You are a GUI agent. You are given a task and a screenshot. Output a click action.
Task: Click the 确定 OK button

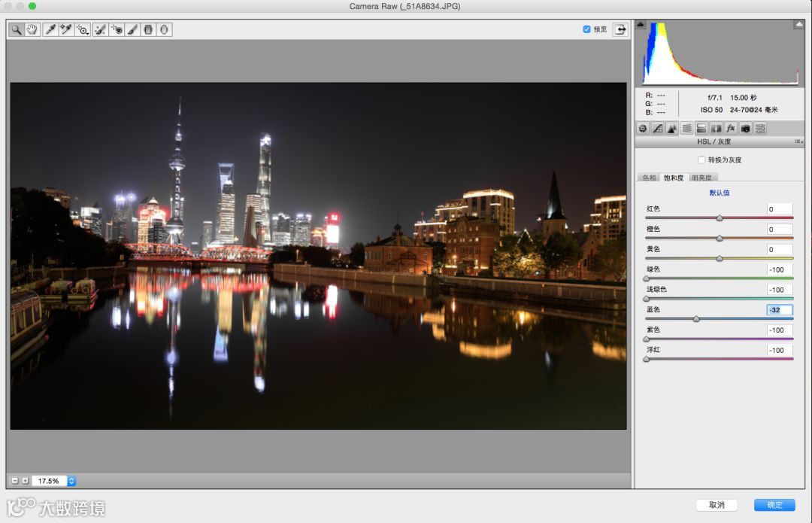coord(774,505)
